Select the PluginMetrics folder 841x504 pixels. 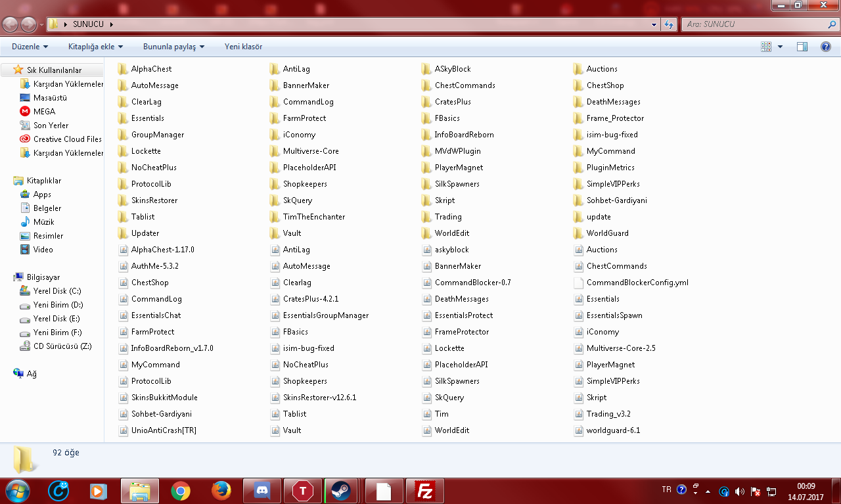tap(604, 168)
